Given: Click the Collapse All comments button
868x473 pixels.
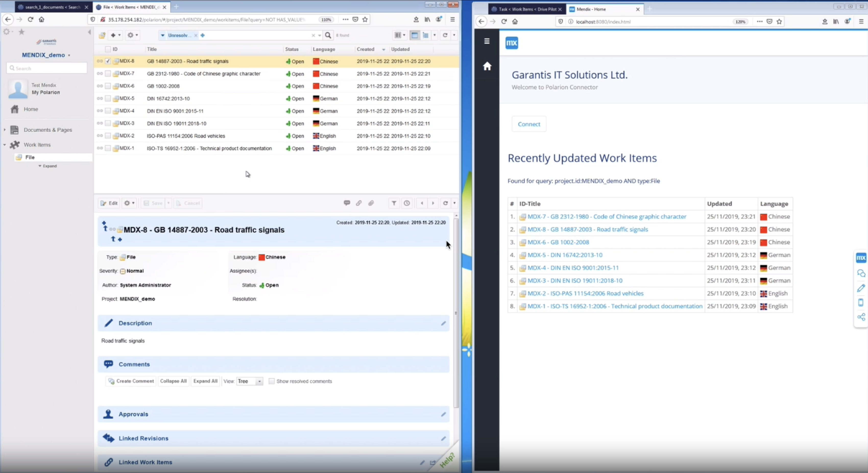Looking at the screenshot, I should tap(173, 381).
